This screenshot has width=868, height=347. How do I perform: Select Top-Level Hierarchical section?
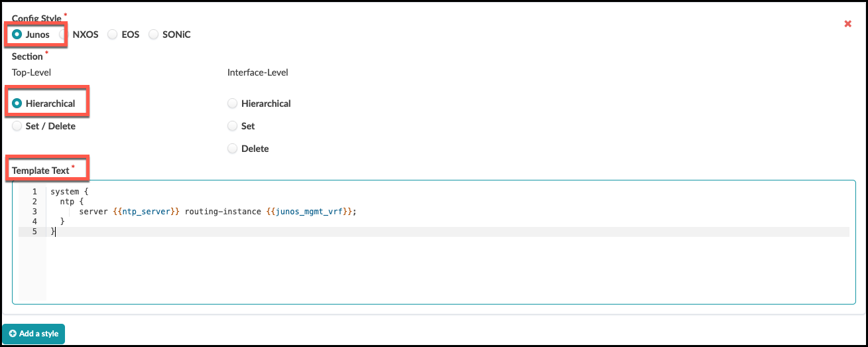pos(17,104)
